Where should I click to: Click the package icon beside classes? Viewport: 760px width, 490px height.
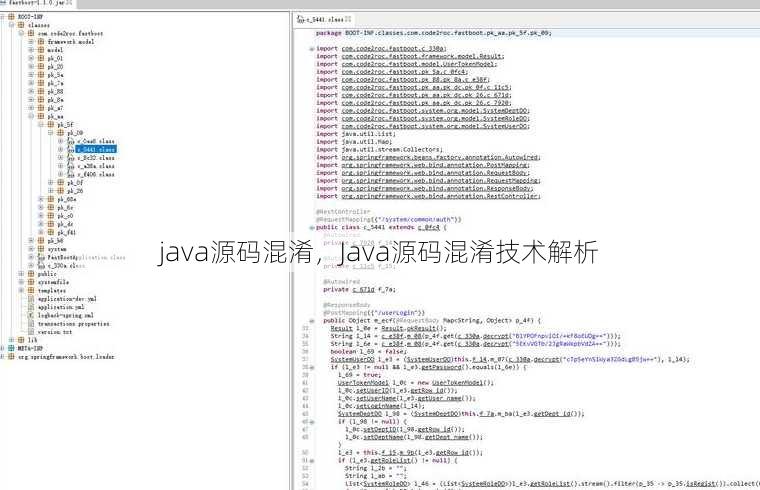(21, 25)
